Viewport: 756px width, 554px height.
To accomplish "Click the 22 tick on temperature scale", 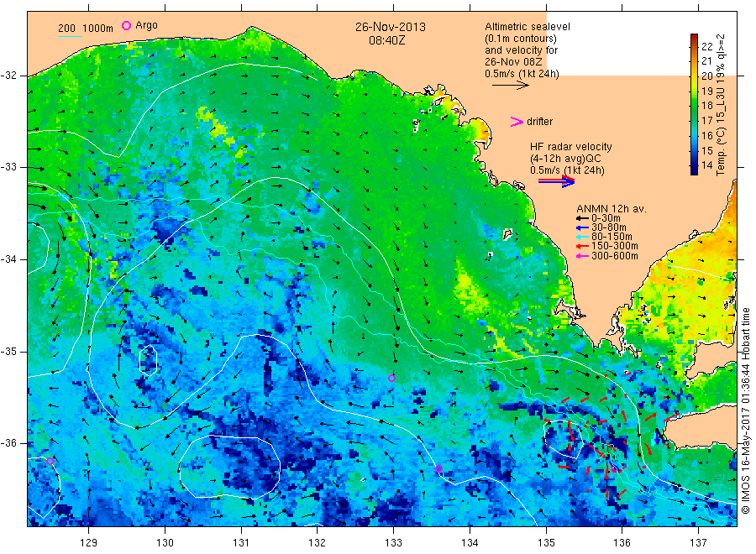I will click(x=706, y=46).
